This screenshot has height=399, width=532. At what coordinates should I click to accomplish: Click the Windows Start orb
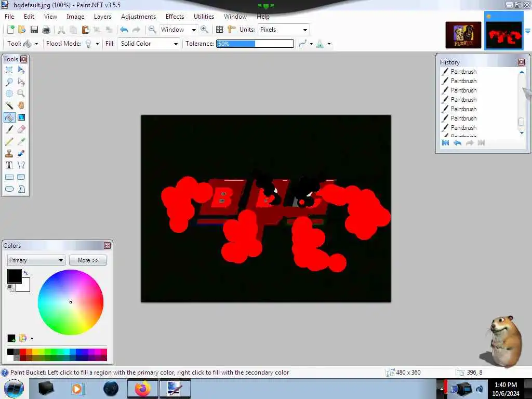coord(14,389)
